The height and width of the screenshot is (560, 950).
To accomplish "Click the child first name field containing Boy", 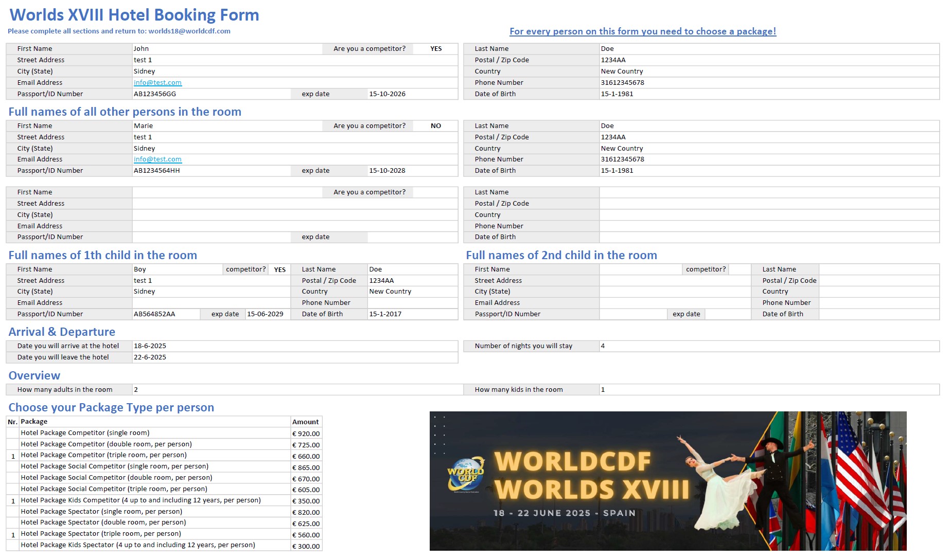I will pos(177,269).
